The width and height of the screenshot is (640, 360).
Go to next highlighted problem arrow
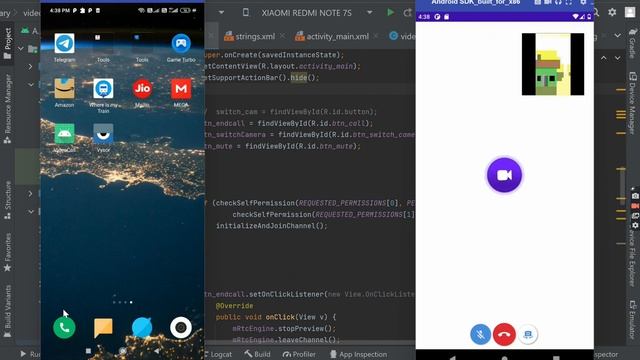(x=618, y=58)
